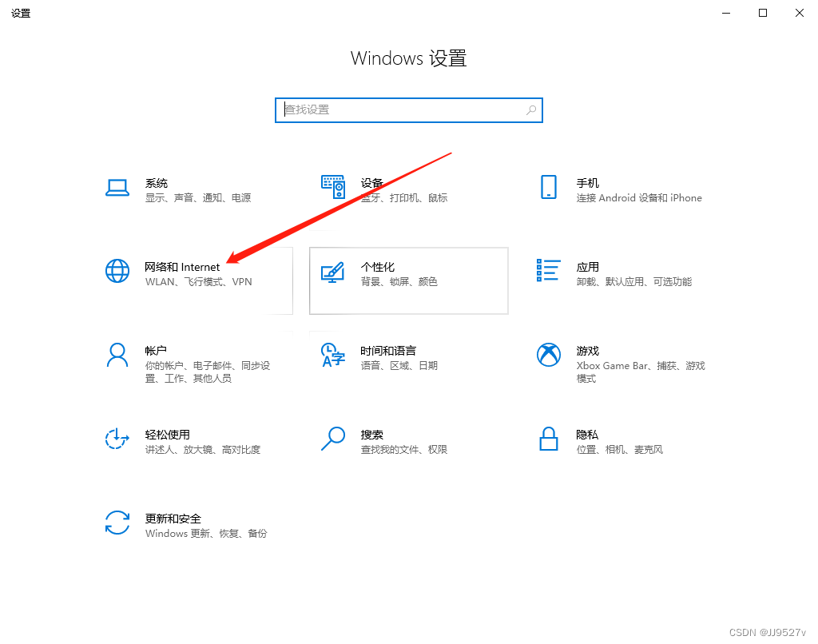Click the text 查找我的文件、权限
Screen dimensions: 818x644
pos(403,449)
